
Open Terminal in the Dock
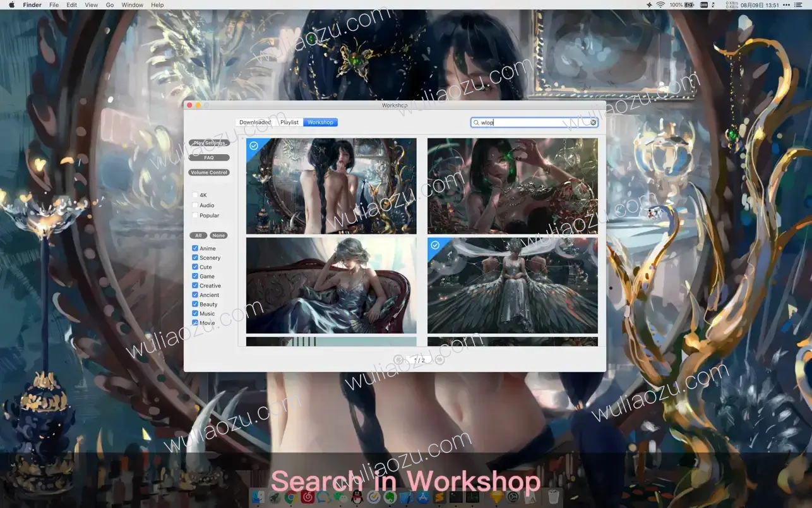tap(456, 497)
